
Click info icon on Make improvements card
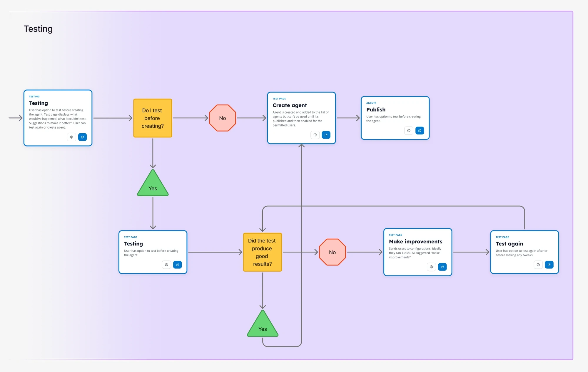pyautogui.click(x=431, y=267)
